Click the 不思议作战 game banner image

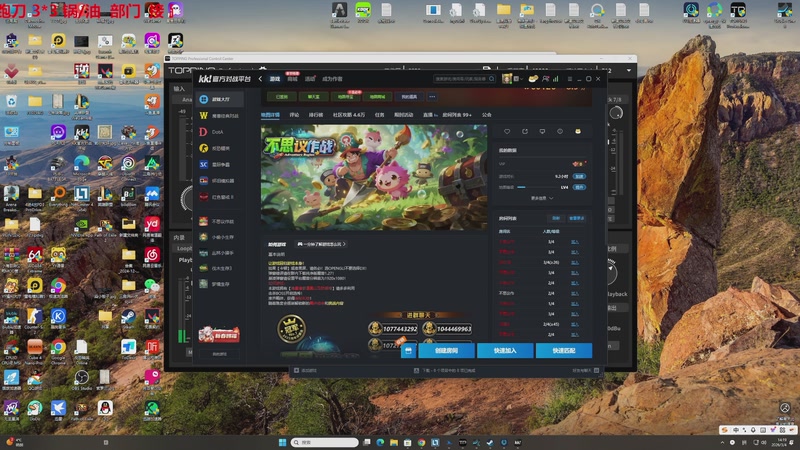(x=374, y=177)
